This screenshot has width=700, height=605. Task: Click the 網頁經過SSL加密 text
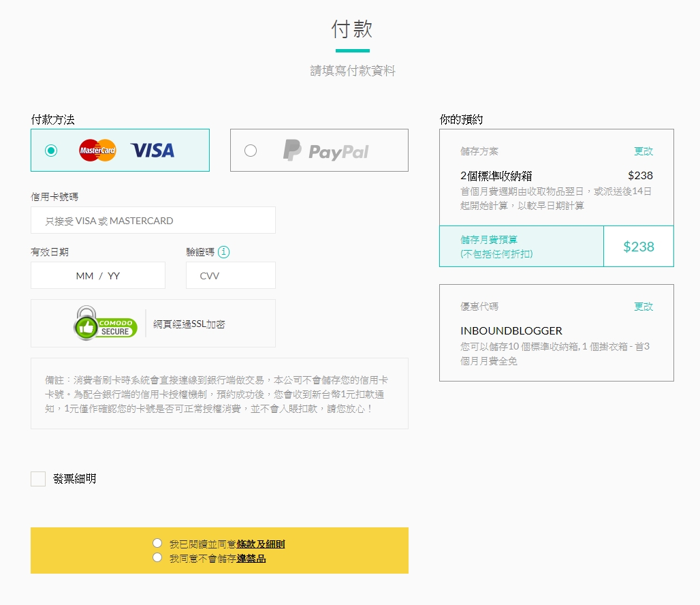(x=189, y=324)
